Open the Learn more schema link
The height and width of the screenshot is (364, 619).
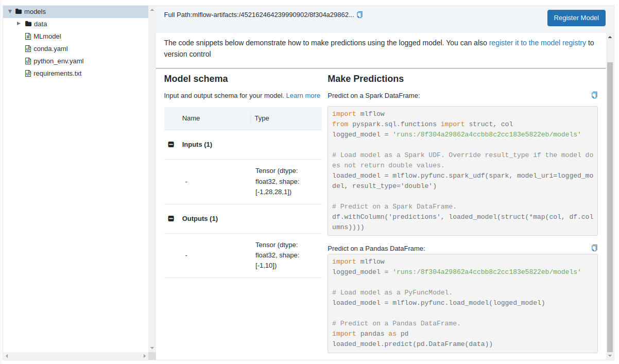tap(303, 96)
